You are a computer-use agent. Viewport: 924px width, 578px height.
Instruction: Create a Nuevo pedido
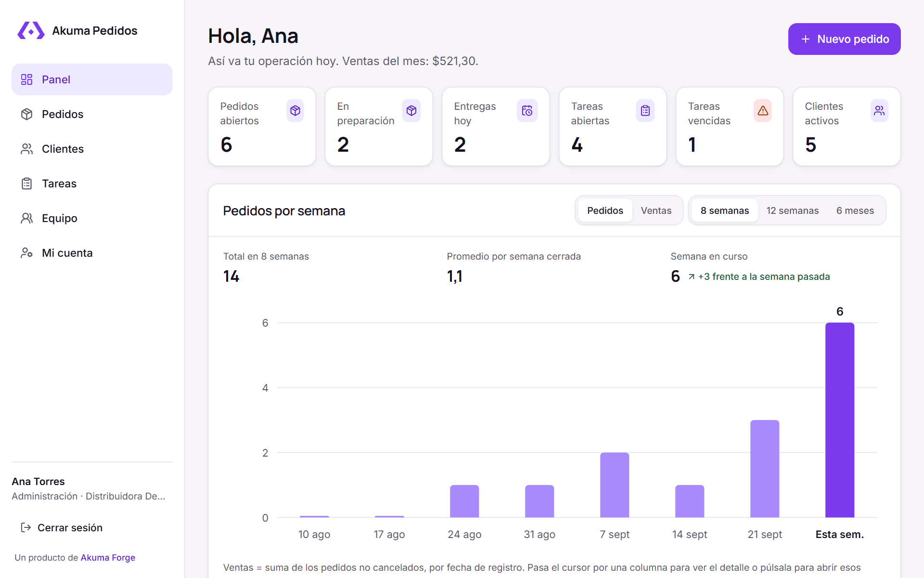coord(844,39)
